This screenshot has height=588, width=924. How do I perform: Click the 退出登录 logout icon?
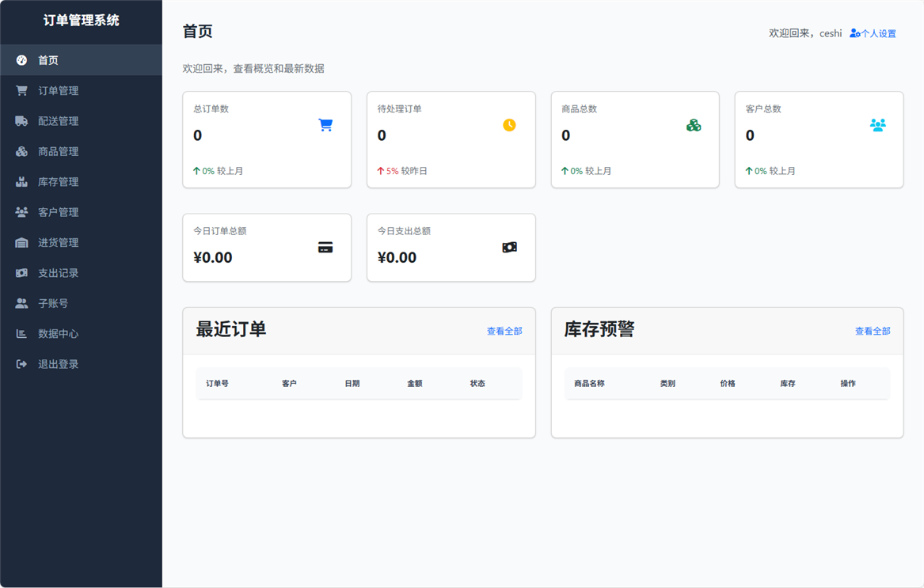(x=22, y=363)
